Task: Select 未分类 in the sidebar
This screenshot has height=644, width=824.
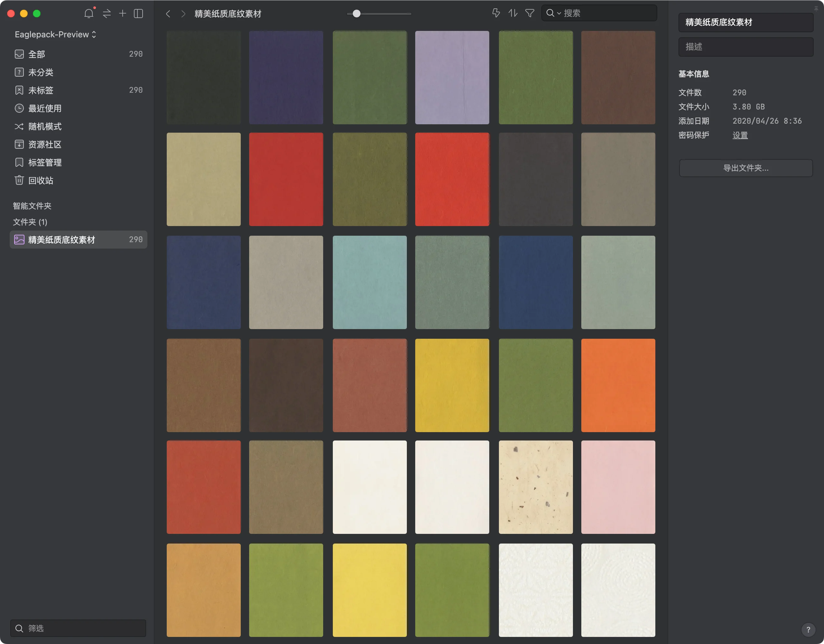Action: (79, 72)
